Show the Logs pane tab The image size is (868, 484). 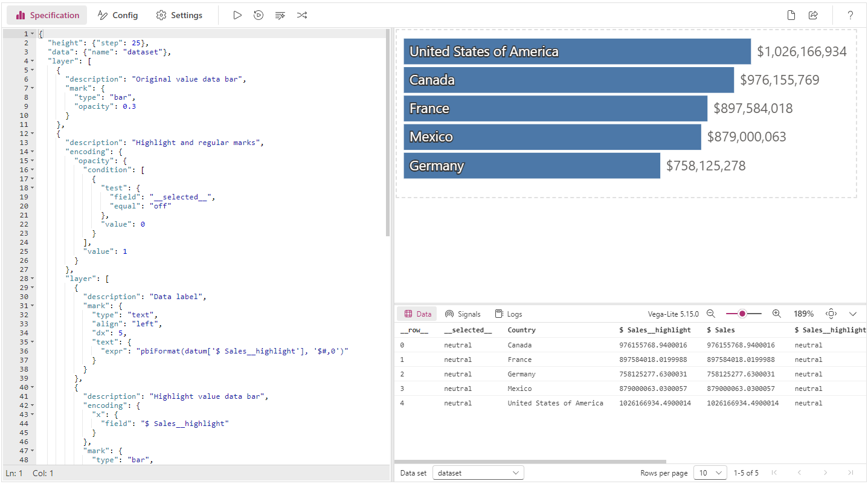pos(509,314)
